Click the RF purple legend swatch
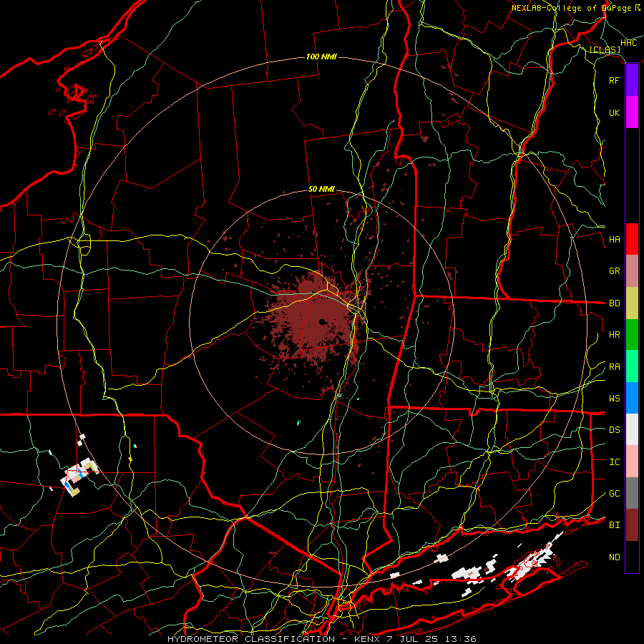Screen dimensions: 644x644 pos(632,80)
